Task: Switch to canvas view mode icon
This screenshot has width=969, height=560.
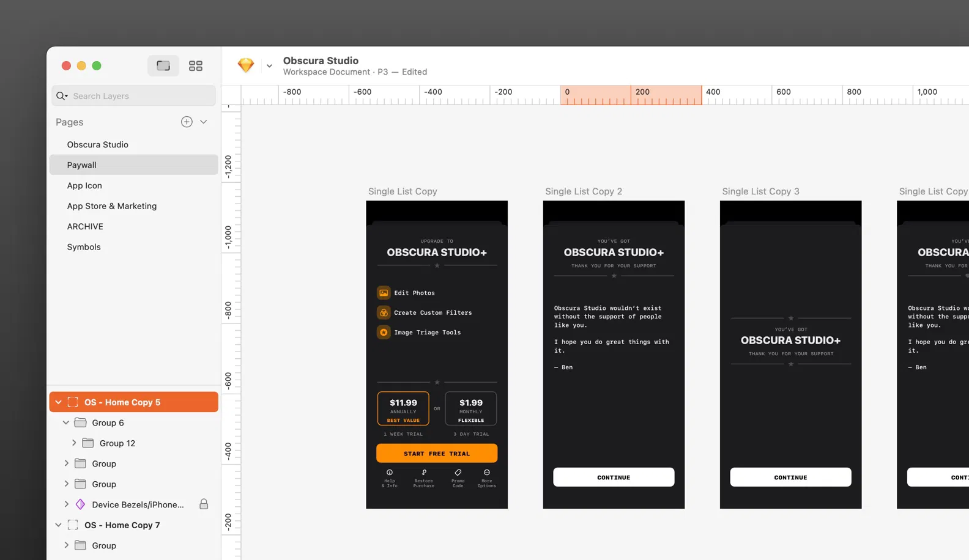Action: coord(163,66)
